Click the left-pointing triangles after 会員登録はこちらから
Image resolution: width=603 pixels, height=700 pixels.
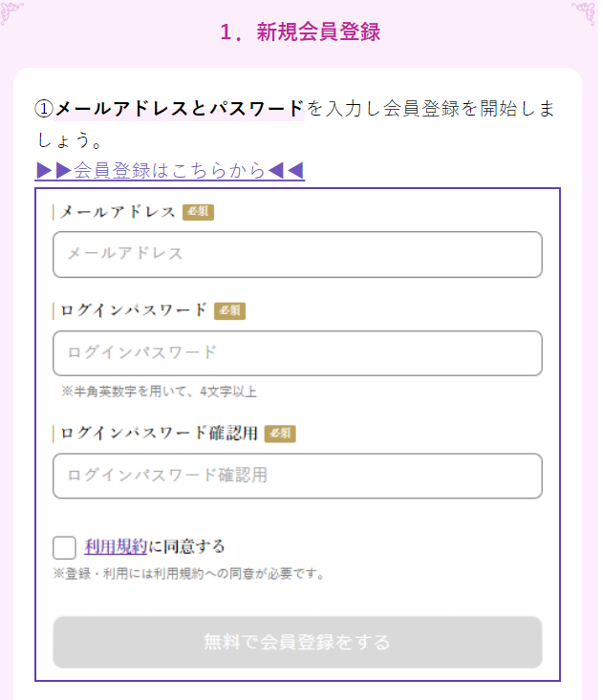[x=286, y=171]
